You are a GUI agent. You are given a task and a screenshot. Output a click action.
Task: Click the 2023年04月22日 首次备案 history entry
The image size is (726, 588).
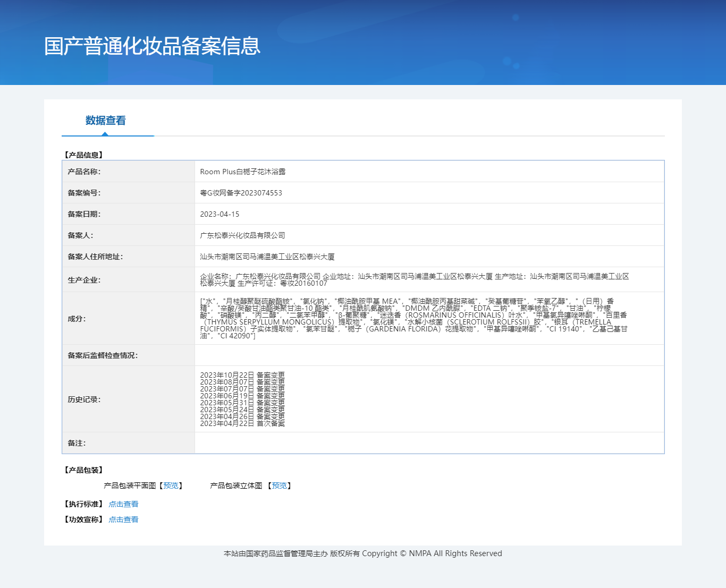(242, 423)
